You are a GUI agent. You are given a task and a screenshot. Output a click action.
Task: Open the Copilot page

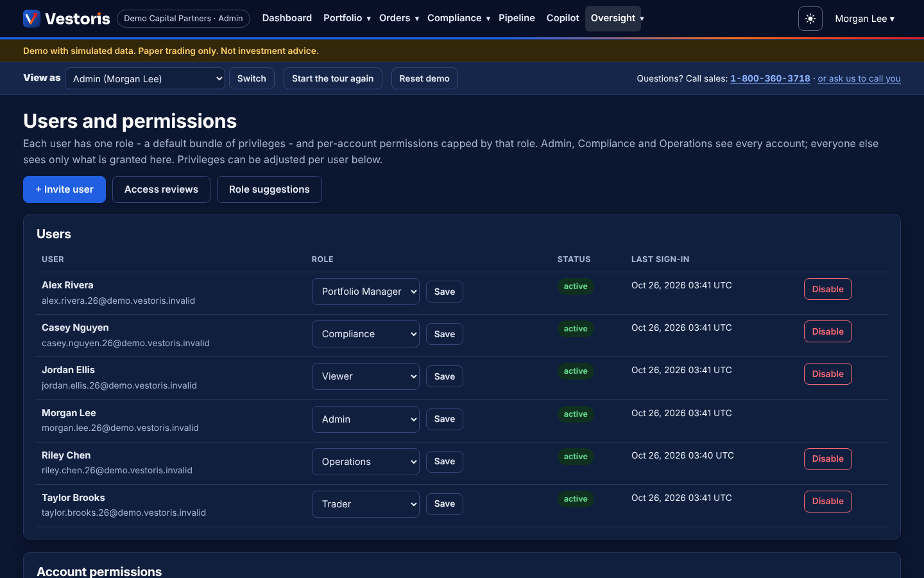563,18
